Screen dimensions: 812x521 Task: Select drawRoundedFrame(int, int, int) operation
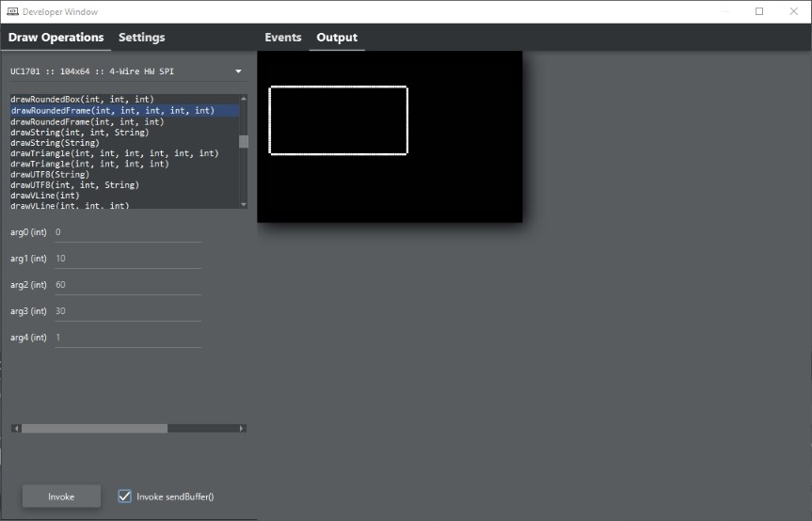pyautogui.click(x=125, y=121)
